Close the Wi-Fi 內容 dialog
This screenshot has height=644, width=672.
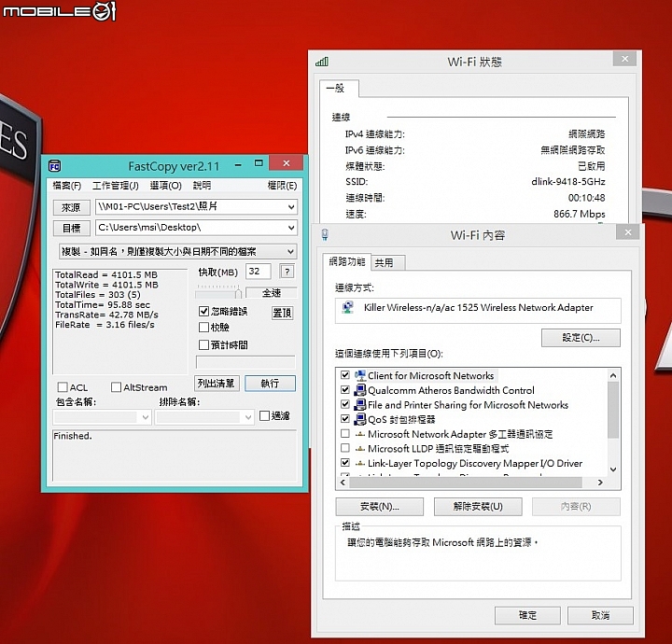pos(628,232)
